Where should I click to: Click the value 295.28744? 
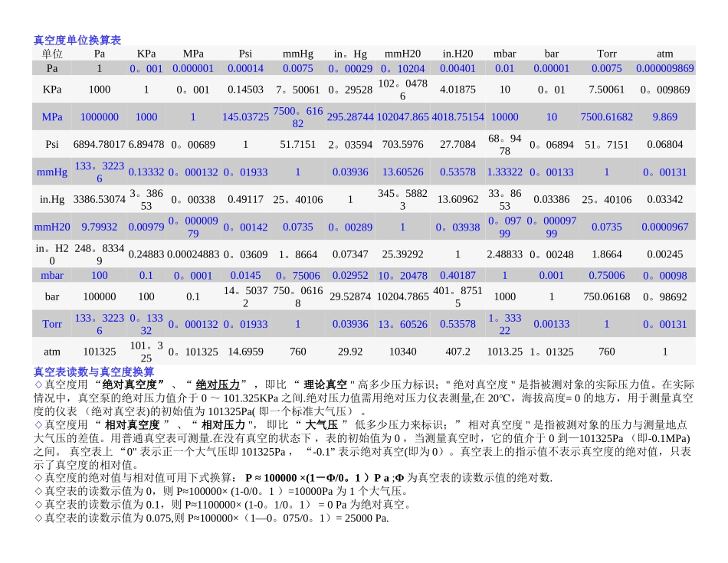[x=350, y=117]
